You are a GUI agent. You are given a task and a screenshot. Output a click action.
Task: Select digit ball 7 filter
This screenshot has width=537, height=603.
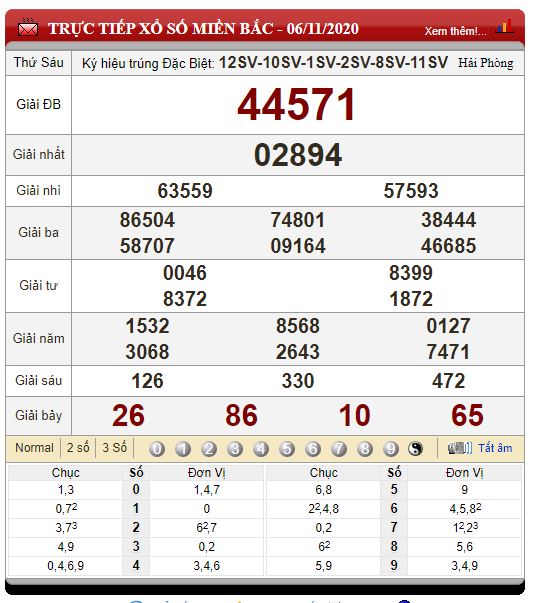[x=339, y=448]
